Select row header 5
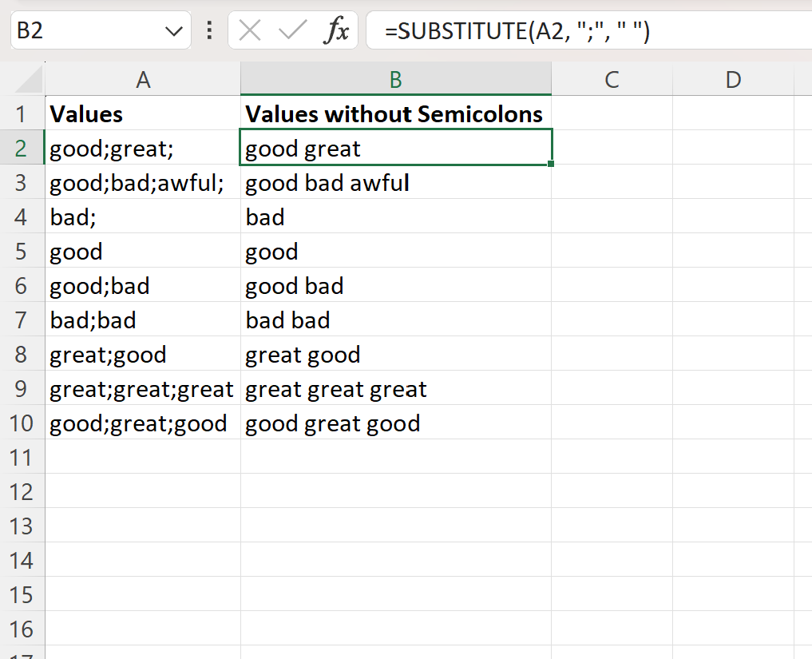 coord(24,251)
